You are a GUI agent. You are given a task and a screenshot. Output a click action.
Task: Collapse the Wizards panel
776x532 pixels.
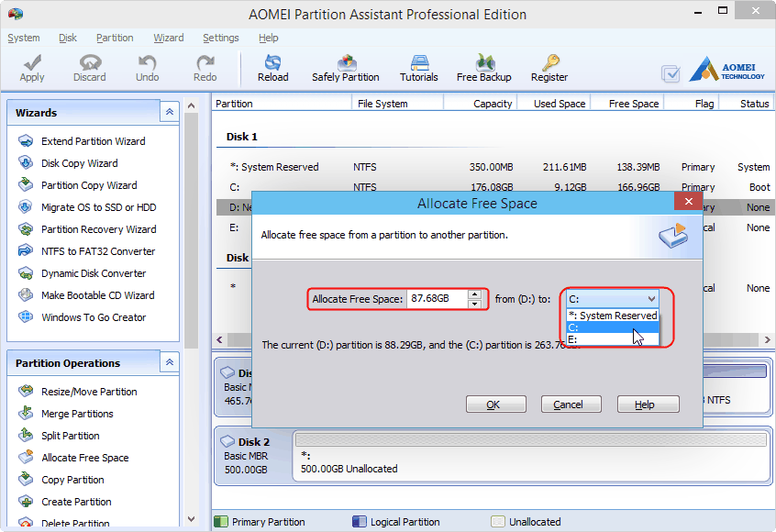(170, 112)
